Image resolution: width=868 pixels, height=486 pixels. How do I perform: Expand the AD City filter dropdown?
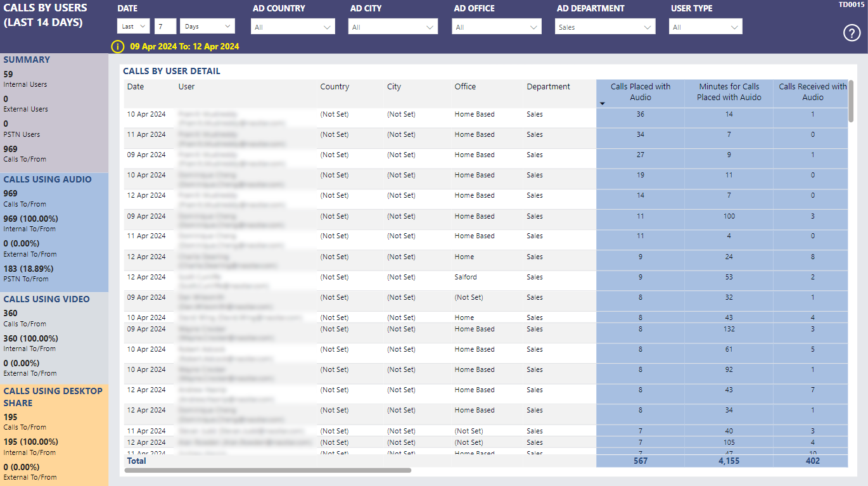[393, 27]
